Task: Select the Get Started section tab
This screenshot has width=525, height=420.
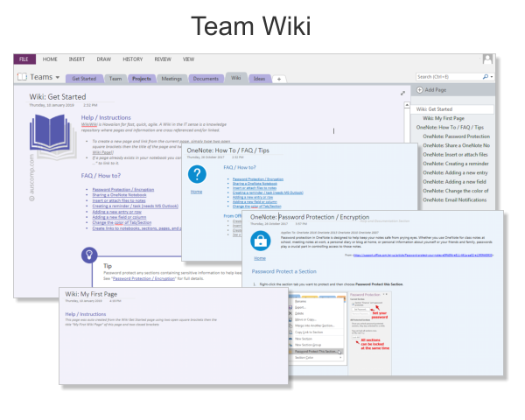Action: coord(84,79)
